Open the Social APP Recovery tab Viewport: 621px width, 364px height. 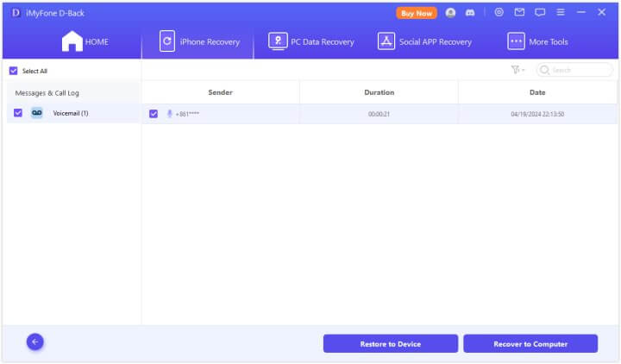pyautogui.click(x=424, y=41)
